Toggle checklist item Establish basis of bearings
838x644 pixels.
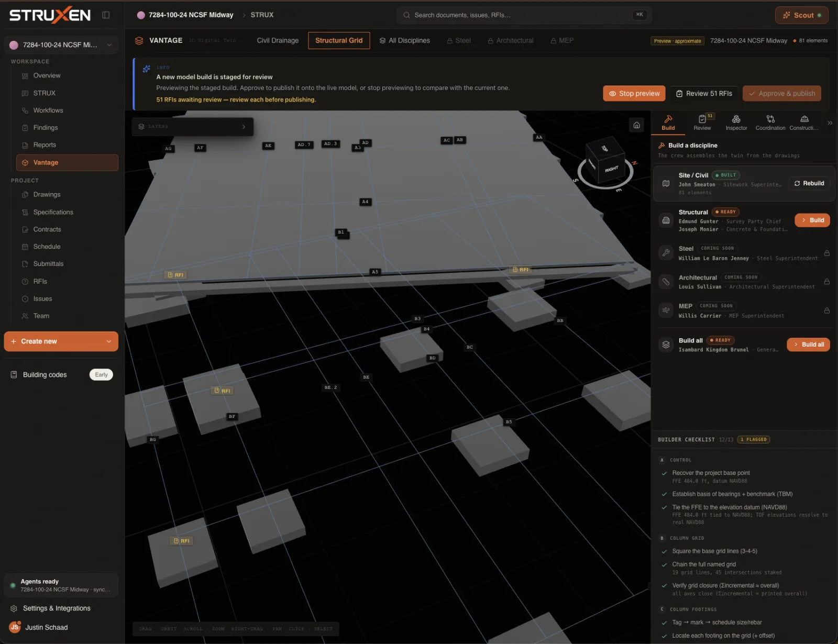tap(664, 494)
